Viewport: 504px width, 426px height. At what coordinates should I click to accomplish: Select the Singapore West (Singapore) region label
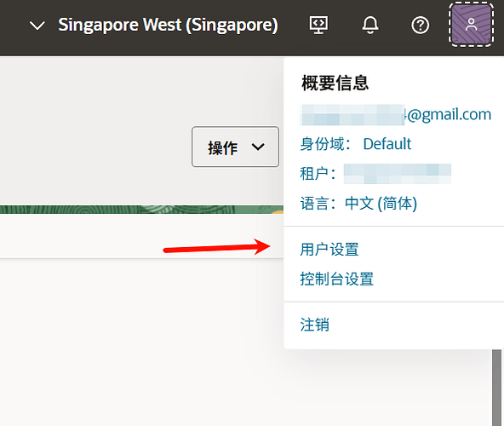coord(168,25)
